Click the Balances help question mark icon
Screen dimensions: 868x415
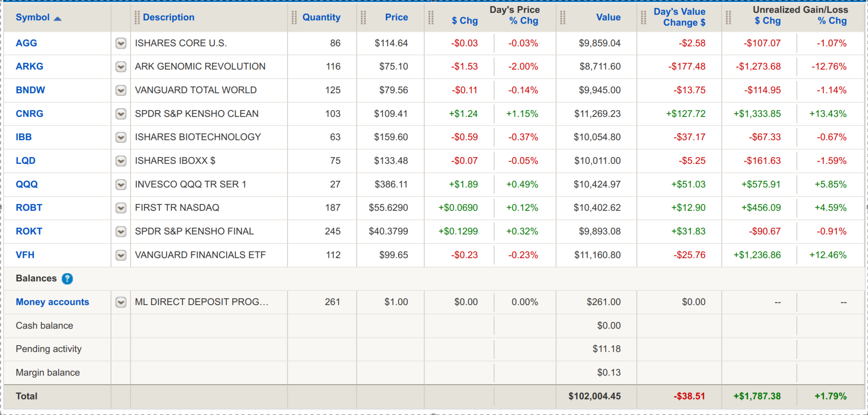click(67, 279)
